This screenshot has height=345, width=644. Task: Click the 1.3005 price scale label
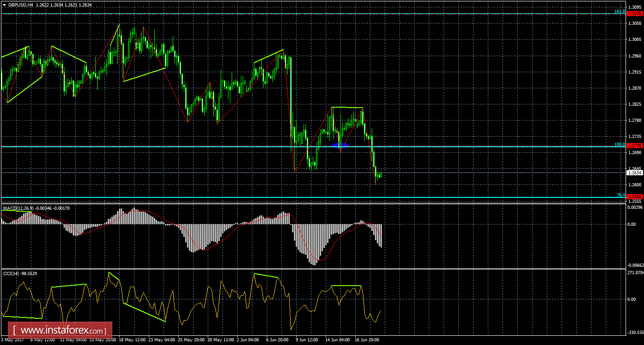[635, 40]
